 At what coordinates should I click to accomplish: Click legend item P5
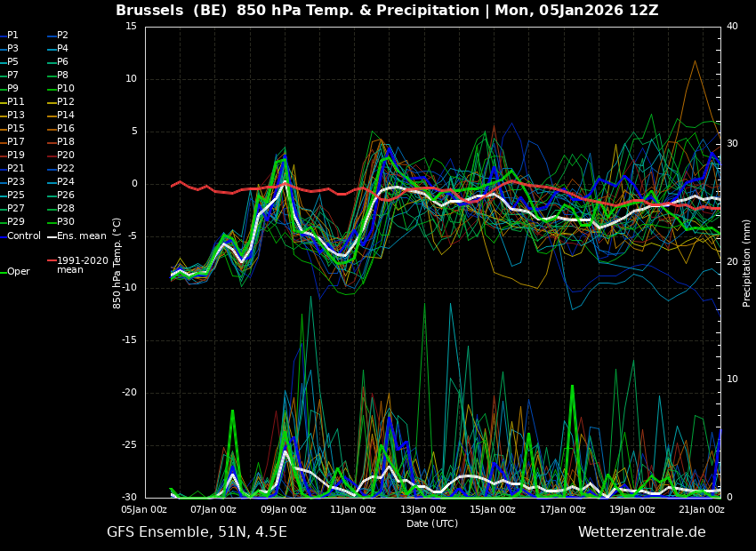pyautogui.click(x=9, y=61)
